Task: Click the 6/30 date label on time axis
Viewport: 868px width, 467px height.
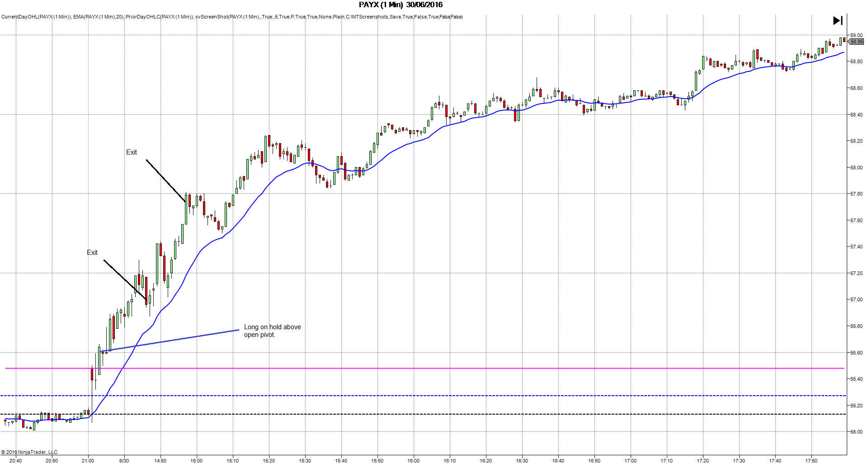Action: [x=124, y=461]
